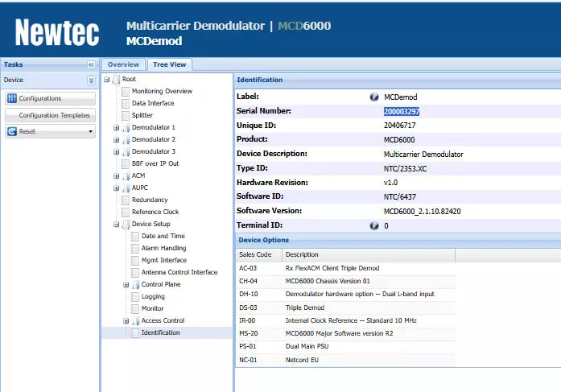Click the Configurations sliders icon

12,98
